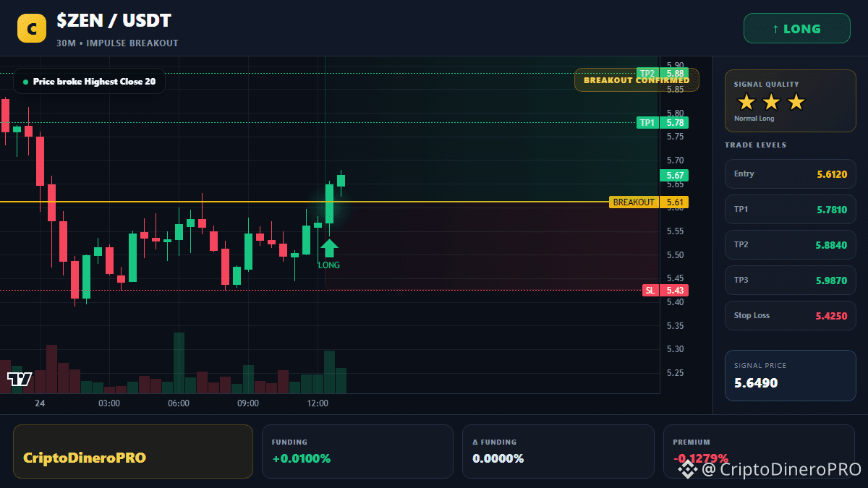The height and width of the screenshot is (488, 868).
Task: Select the BREAKOUT 5.61 price label
Action: (649, 202)
